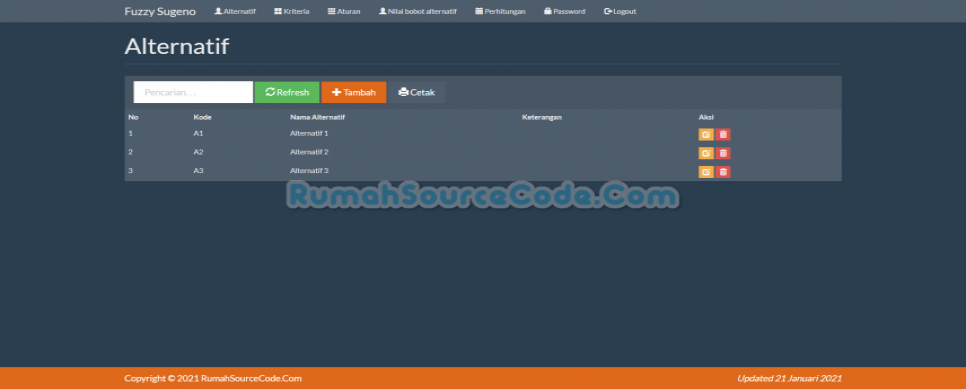This screenshot has width=966, height=389.
Task: Select the A3 code cell
Action: click(198, 171)
